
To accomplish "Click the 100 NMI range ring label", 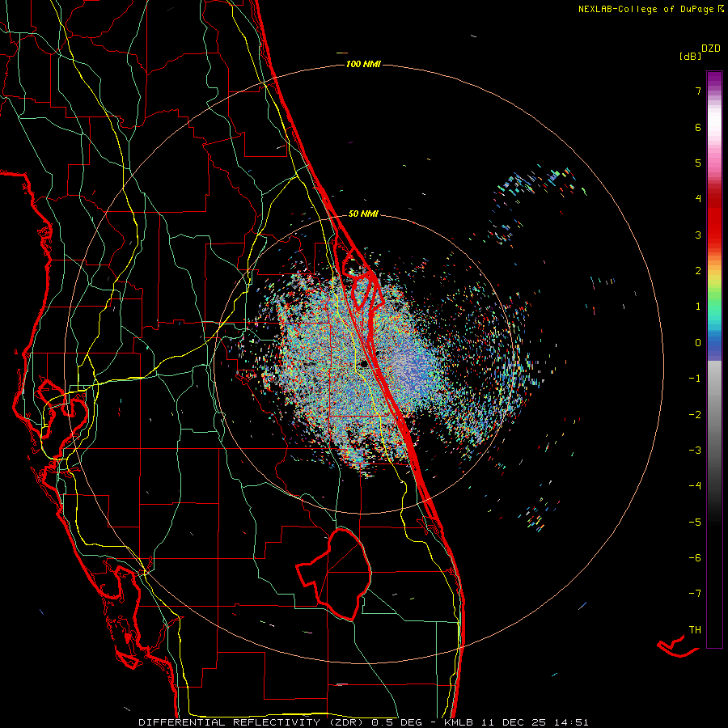I will pyautogui.click(x=363, y=64).
